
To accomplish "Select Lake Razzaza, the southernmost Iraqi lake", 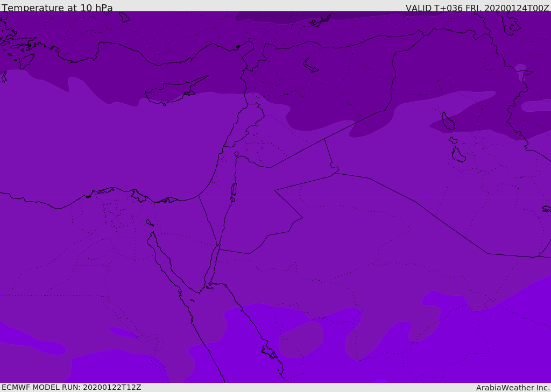I will (458, 155).
